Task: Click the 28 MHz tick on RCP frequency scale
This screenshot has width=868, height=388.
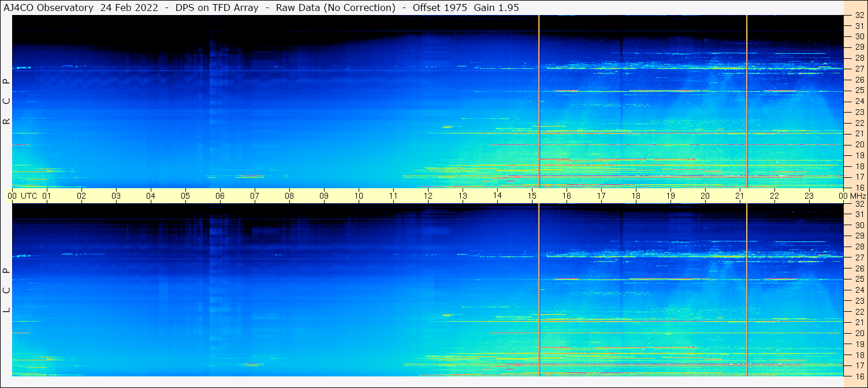Action: tap(859, 58)
